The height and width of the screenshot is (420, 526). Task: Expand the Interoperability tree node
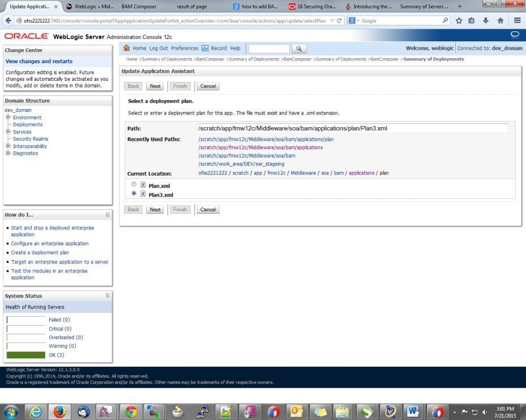(8, 146)
